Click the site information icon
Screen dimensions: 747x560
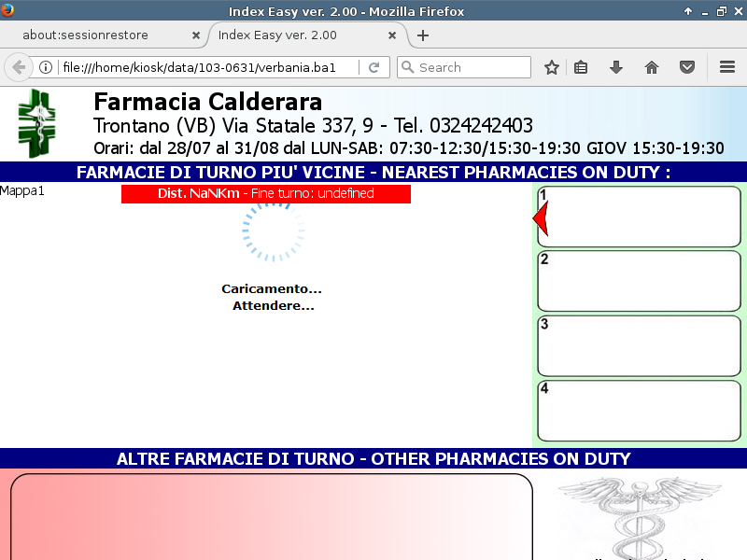coord(45,67)
